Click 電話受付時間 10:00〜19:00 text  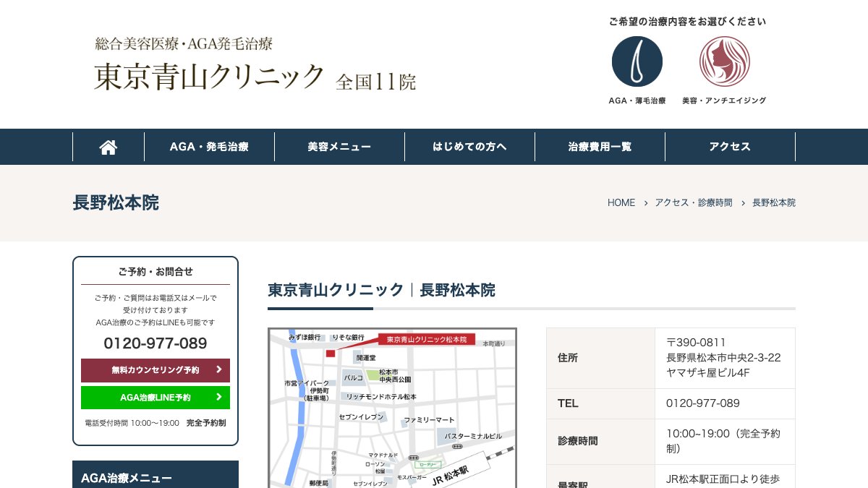pyautogui.click(x=132, y=423)
